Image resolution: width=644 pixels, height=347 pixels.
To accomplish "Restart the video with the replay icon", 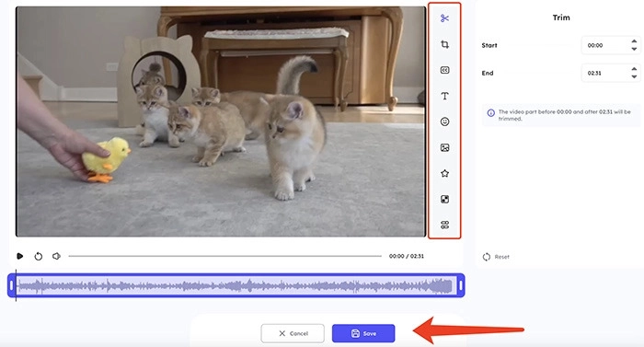I will [x=39, y=256].
